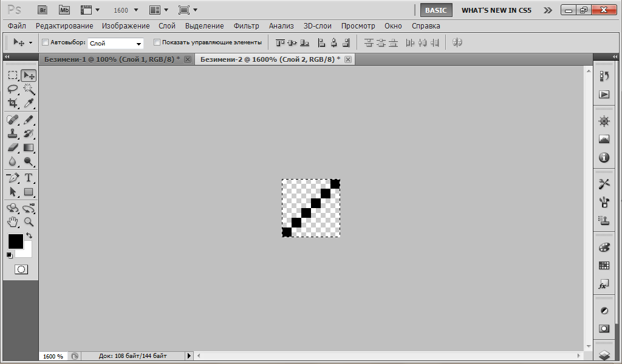The width and height of the screenshot is (622, 364).
Task: Activate the Eyedropper tool
Action: (29, 103)
